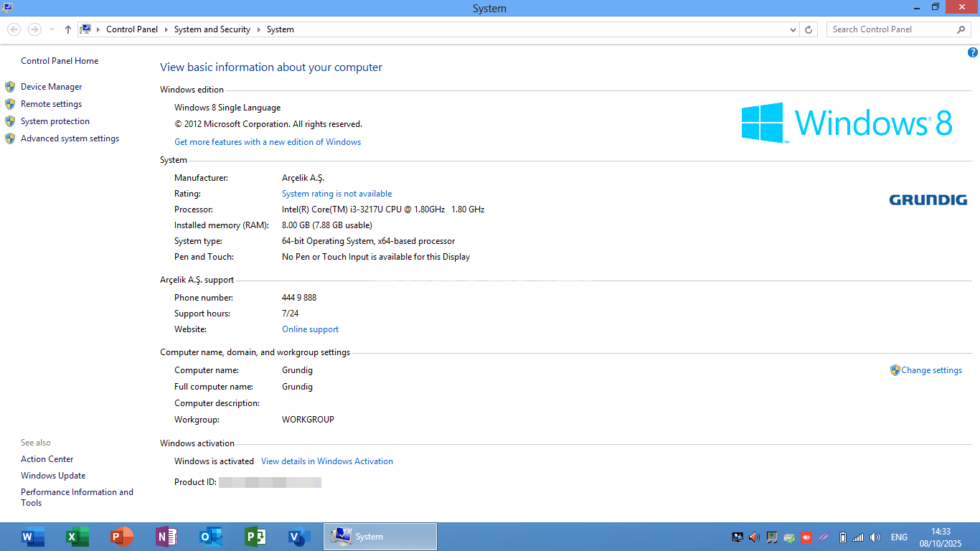Go up one level with the Up arrow
The width and height of the screenshot is (980, 551).
(68, 29)
